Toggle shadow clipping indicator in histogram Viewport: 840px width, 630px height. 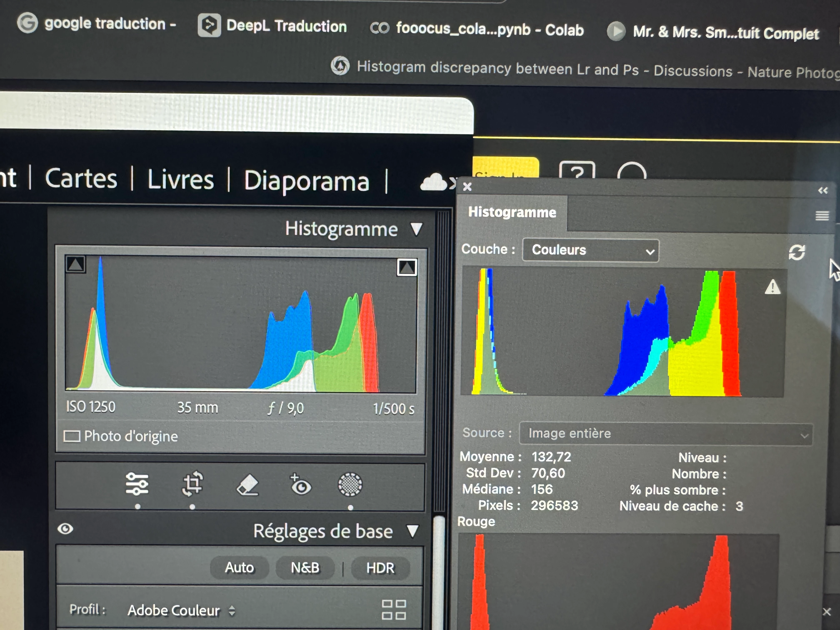[76, 264]
